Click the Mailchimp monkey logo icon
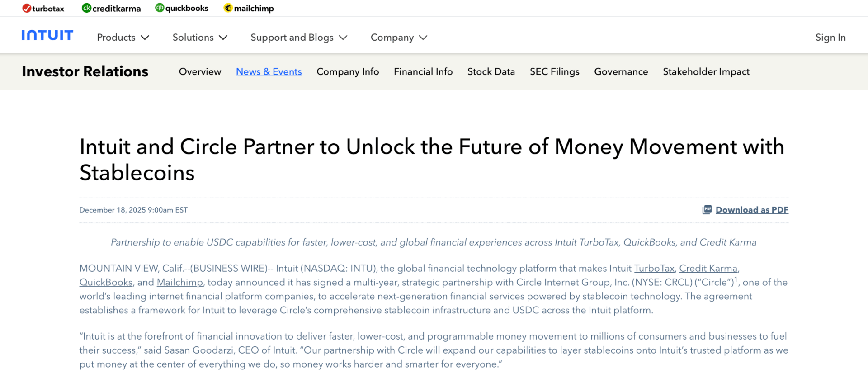The image size is (868, 378). 228,8
